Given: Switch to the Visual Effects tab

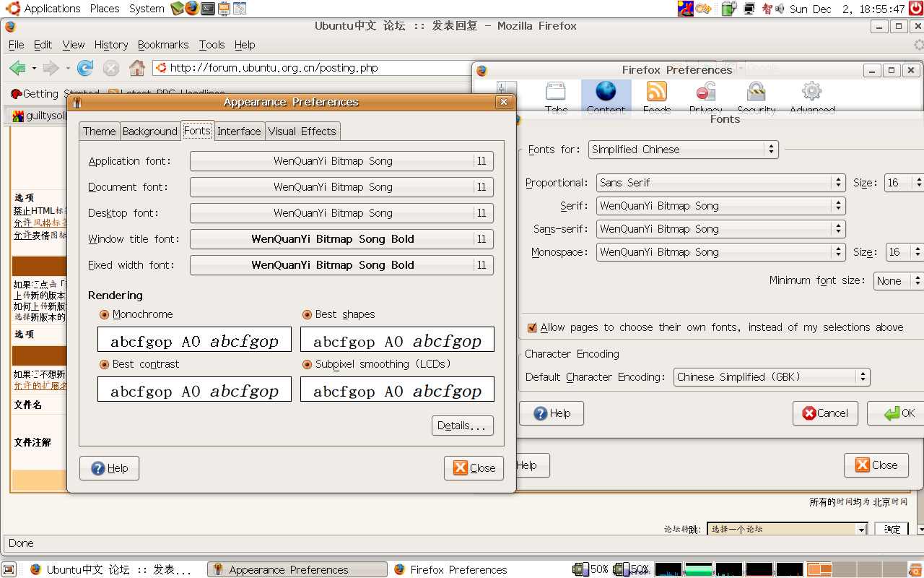Looking at the screenshot, I should pos(302,131).
